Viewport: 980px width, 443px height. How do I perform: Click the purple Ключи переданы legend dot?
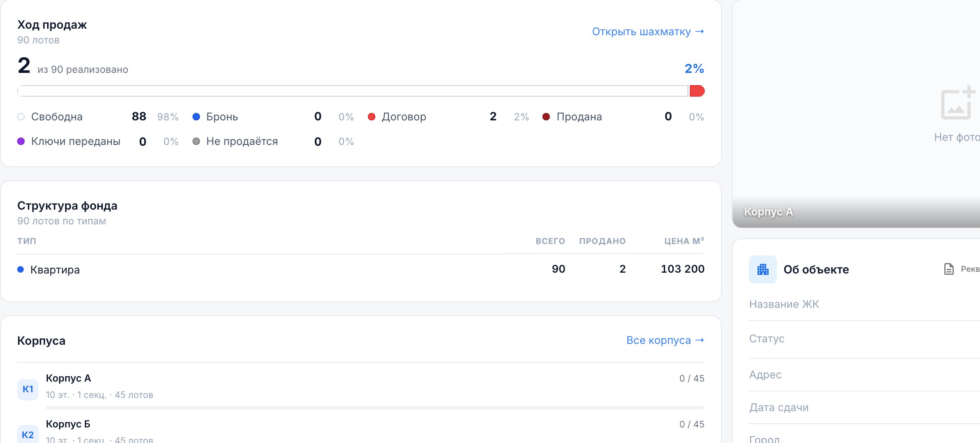21,141
